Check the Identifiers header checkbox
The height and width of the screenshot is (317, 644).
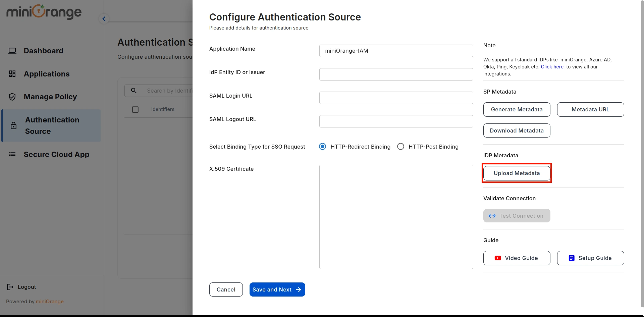click(135, 109)
